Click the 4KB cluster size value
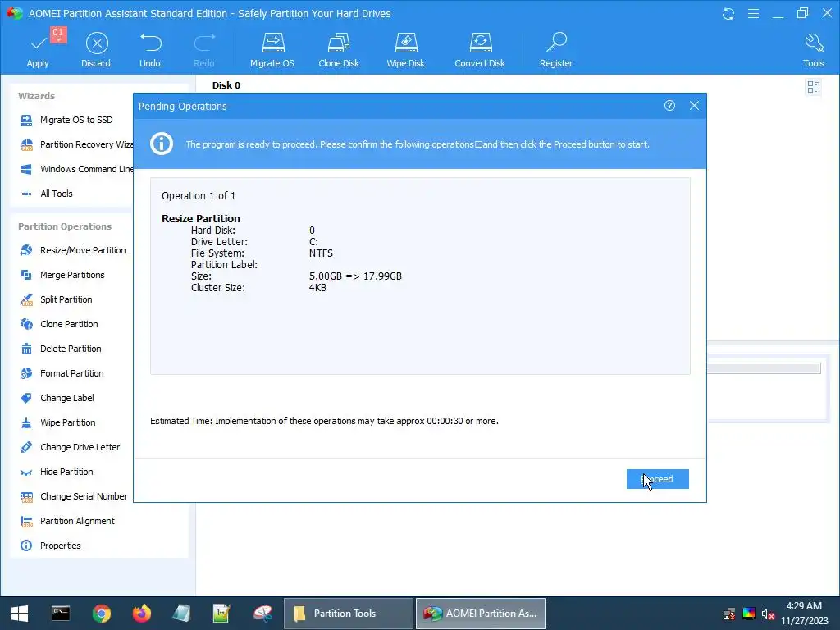This screenshot has width=840, height=630. (317, 288)
